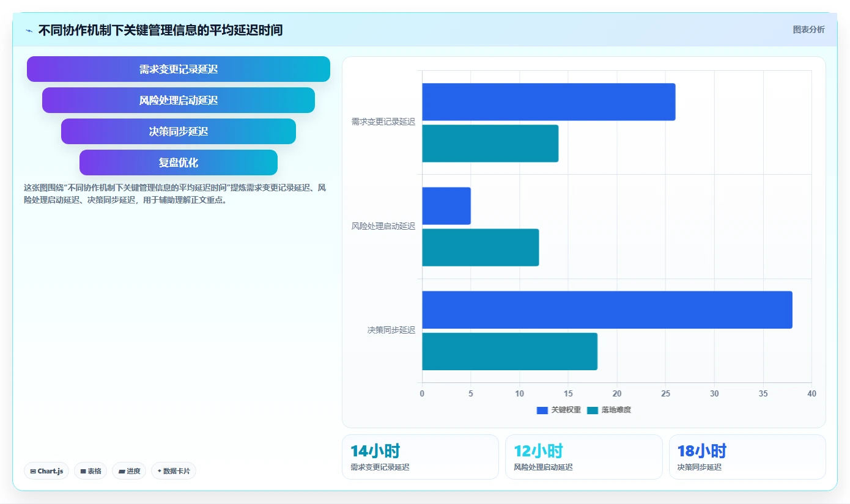Open the 18小时 data card
850x504 pixels.
coord(747,457)
